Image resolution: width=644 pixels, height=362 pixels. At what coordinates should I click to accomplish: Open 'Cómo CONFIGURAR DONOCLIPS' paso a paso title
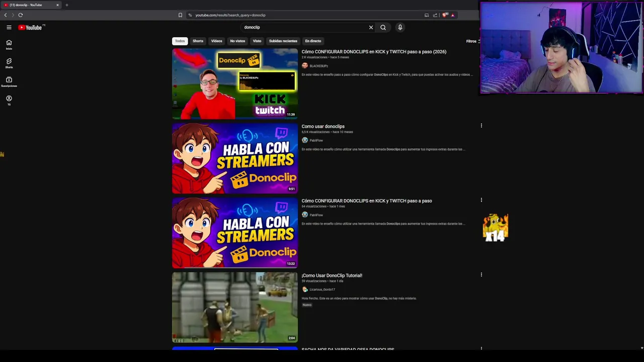(367, 201)
